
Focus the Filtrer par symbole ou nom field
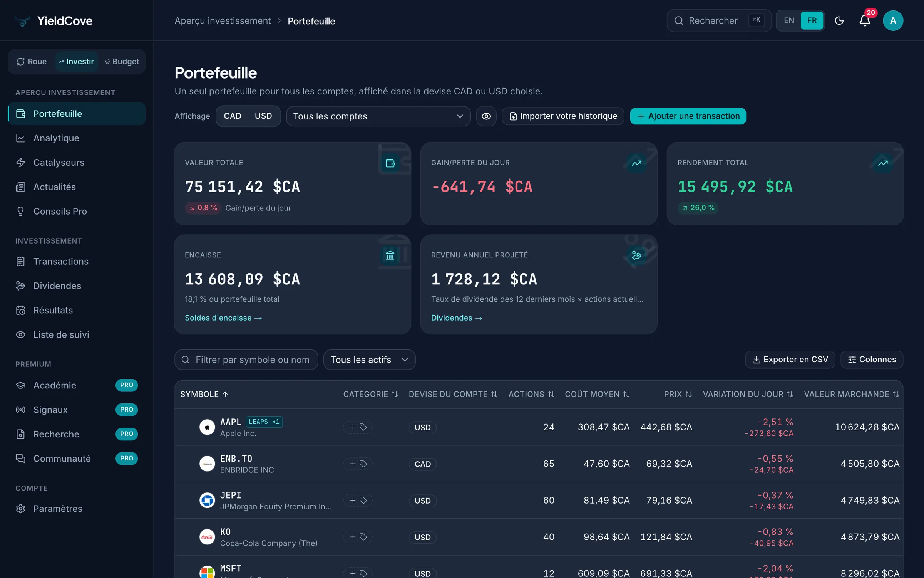(x=246, y=360)
